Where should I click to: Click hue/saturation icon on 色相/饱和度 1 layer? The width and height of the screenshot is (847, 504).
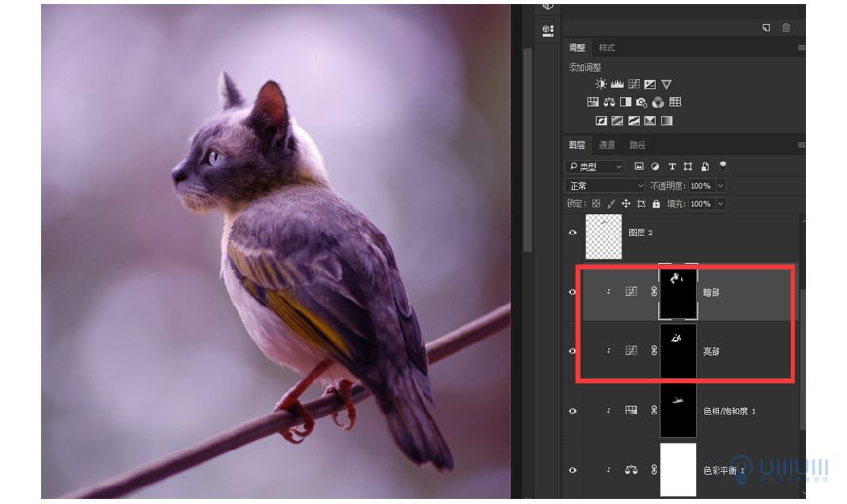pyautogui.click(x=631, y=410)
